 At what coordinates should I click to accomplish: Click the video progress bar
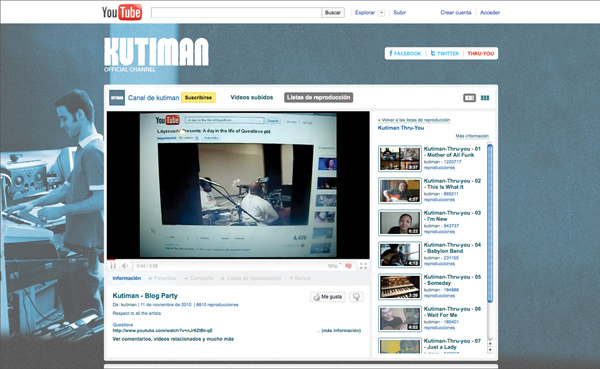(x=238, y=260)
